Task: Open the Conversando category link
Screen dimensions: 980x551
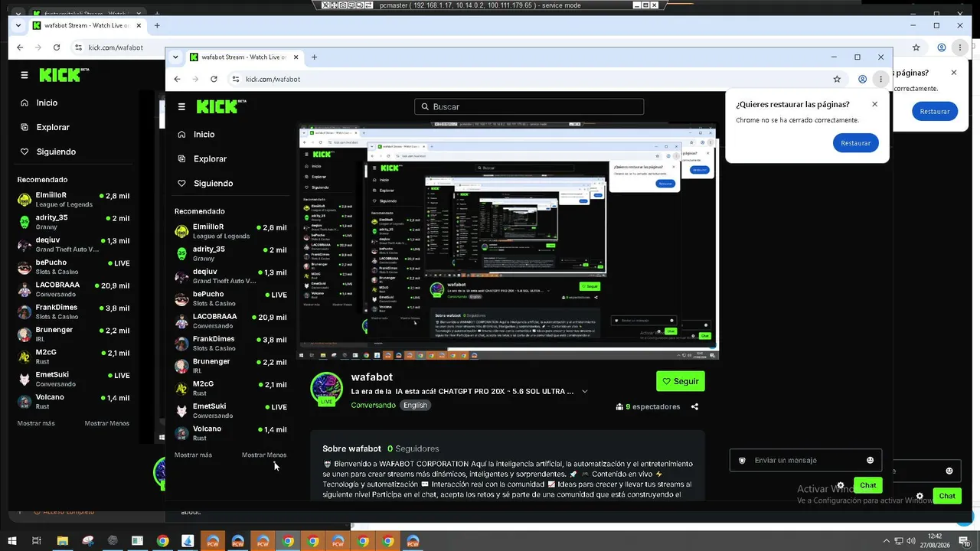Action: pos(374,405)
